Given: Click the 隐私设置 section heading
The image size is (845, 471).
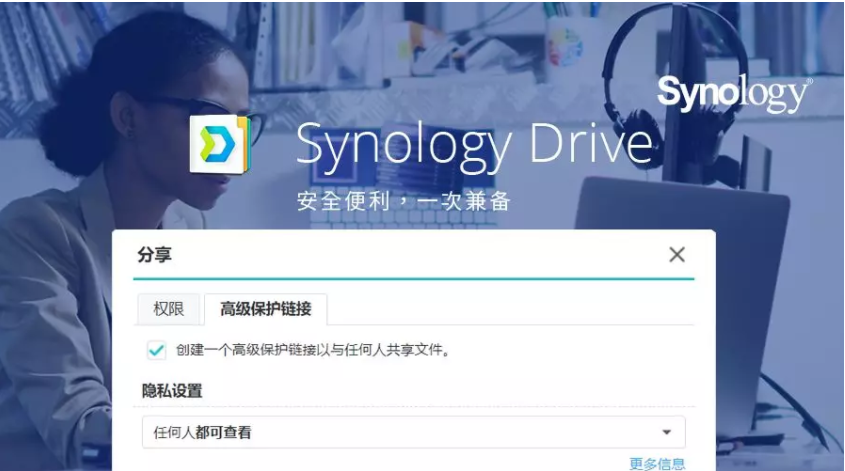Looking at the screenshot, I should pyautogui.click(x=172, y=391).
